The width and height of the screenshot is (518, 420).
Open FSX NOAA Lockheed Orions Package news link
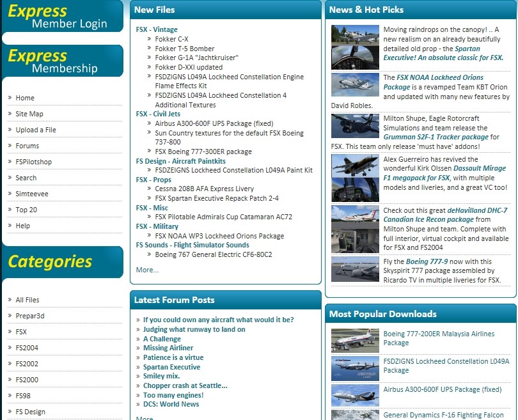433,82
